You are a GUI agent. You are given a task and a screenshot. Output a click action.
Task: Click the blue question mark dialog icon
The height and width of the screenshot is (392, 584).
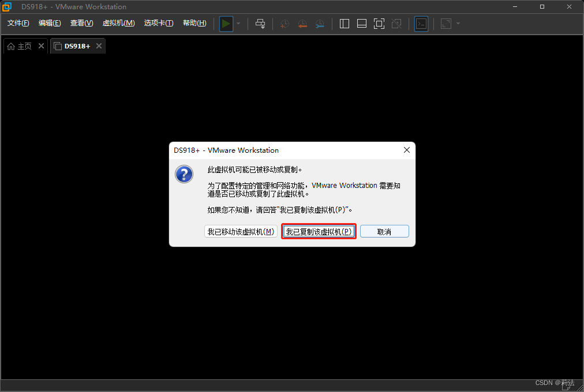(184, 174)
